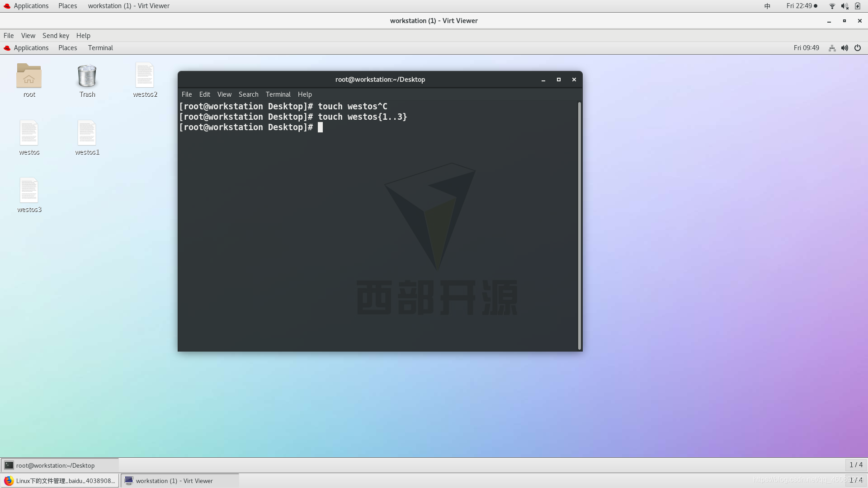Image resolution: width=868 pixels, height=488 pixels.
Task: Click terminal title bar root@workstation:~/Desktop
Action: tap(380, 80)
